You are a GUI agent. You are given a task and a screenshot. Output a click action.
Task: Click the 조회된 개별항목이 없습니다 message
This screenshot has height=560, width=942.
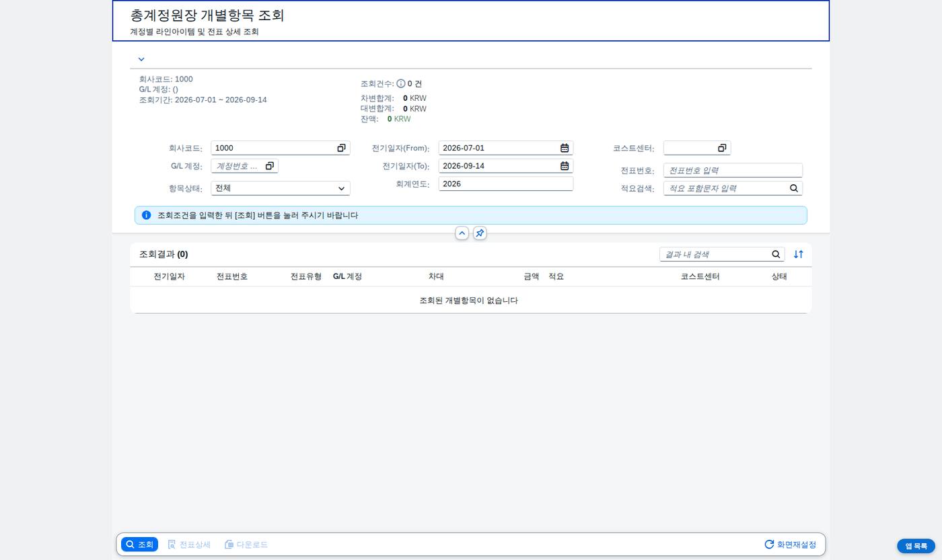click(x=468, y=301)
